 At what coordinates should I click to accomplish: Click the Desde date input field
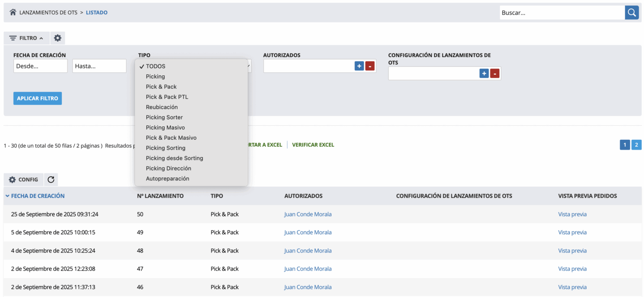[x=40, y=66]
